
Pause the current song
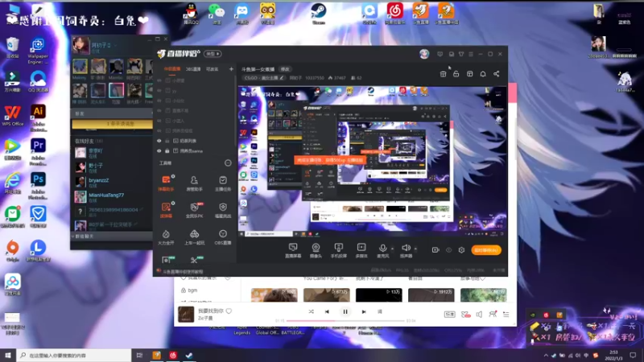[345, 311]
